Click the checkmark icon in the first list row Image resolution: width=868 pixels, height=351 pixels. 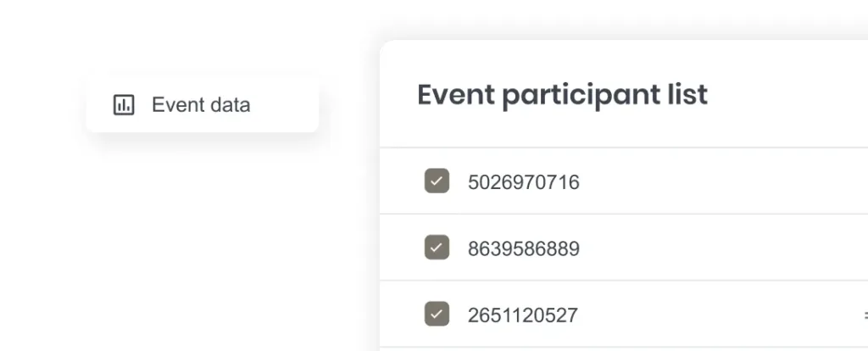coord(437,181)
